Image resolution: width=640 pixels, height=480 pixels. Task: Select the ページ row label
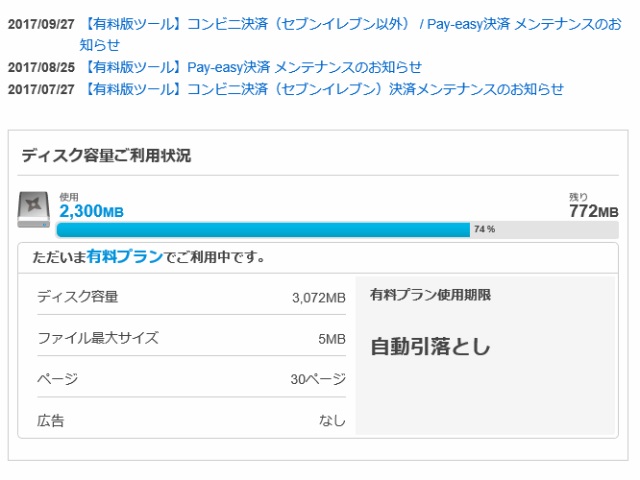[57, 379]
